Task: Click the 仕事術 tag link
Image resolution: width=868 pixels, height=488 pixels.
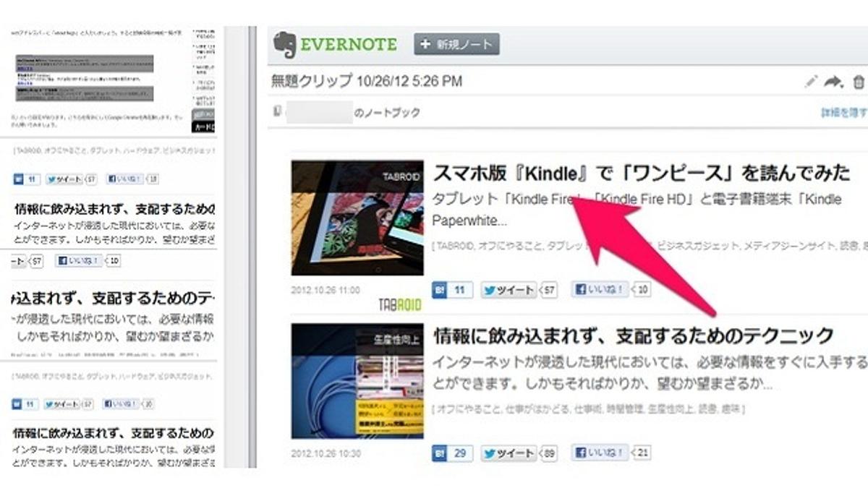Action: click(x=587, y=410)
